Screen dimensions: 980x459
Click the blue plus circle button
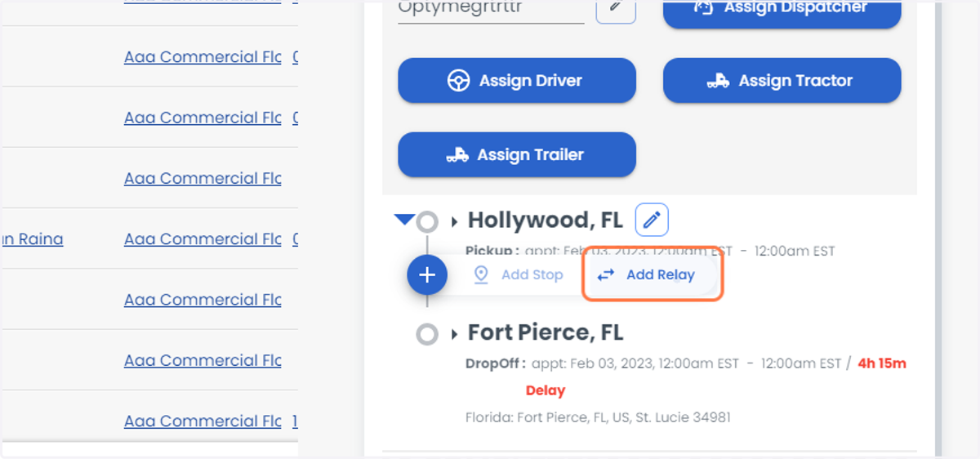click(427, 275)
